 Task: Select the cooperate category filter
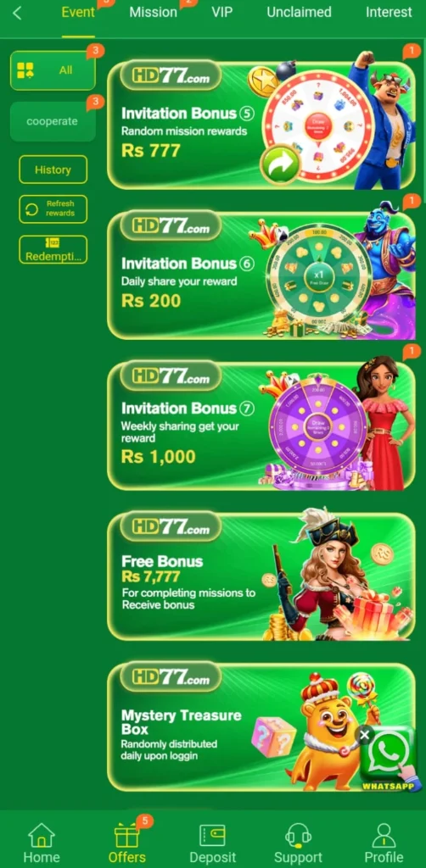point(53,121)
